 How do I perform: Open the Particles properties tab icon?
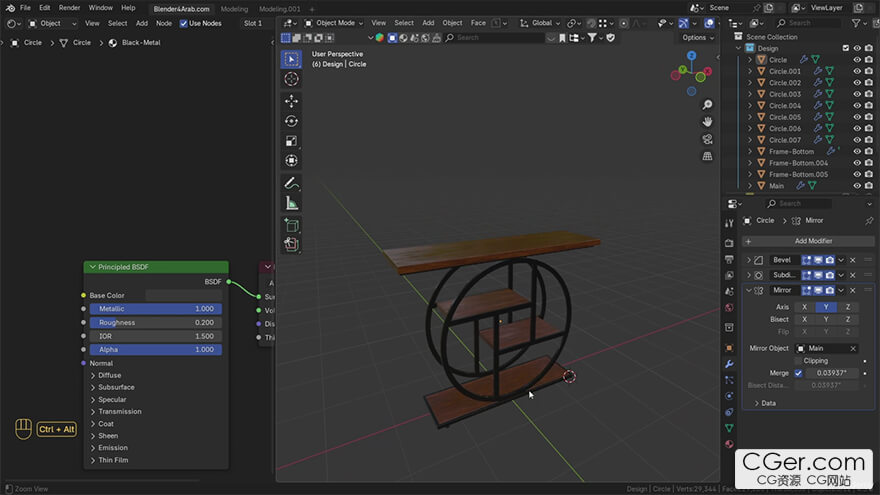(x=729, y=380)
